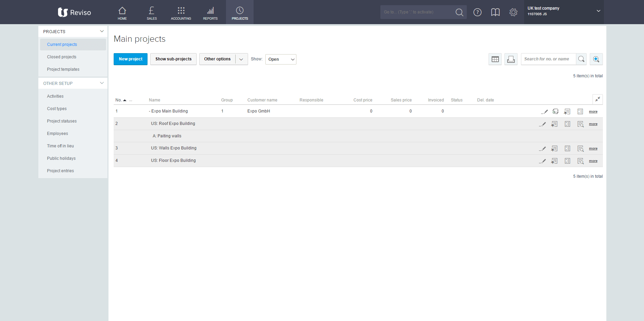The width and height of the screenshot is (644, 321).
Task: Click more link for Walls Expo Building
Action: (x=593, y=148)
